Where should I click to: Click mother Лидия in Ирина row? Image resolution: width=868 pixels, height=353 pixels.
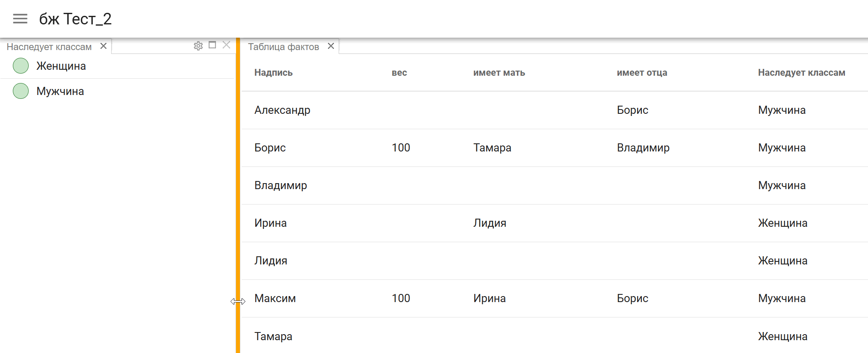tap(490, 223)
